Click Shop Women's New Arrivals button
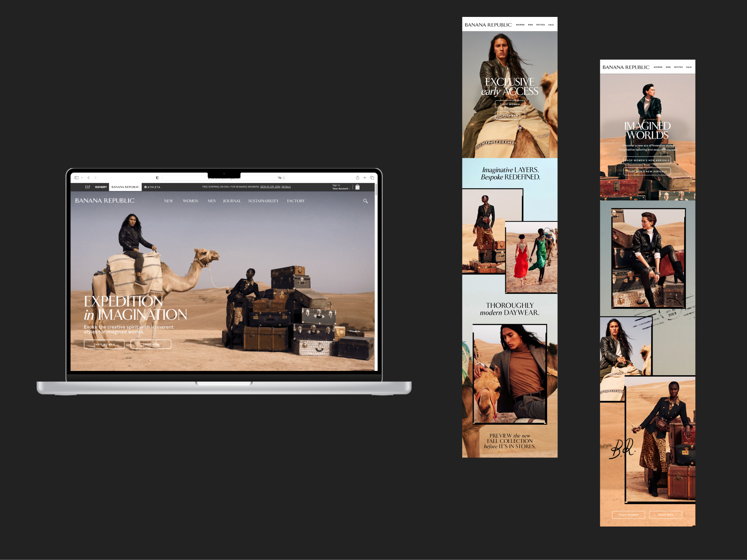 [647, 160]
